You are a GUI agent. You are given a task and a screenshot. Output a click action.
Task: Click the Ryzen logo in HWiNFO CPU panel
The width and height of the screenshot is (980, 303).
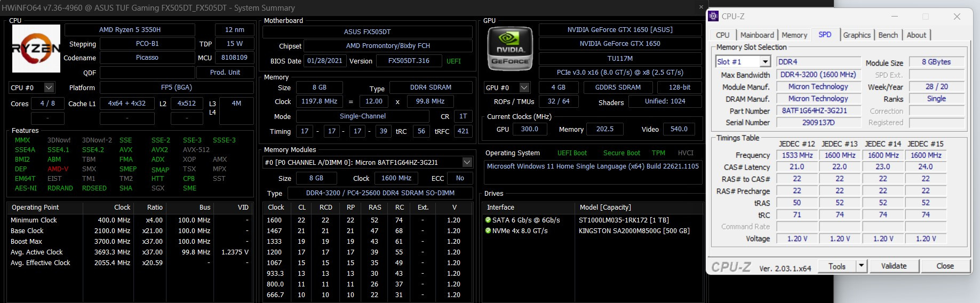tap(36, 49)
